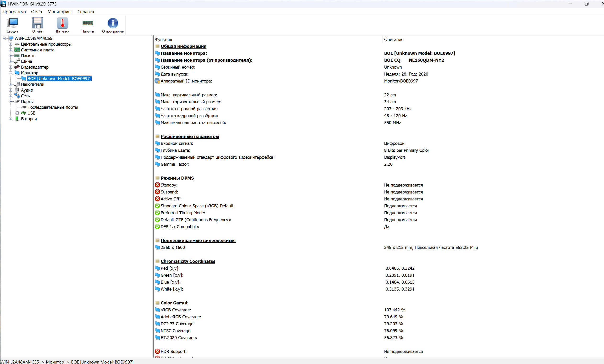Screen dimensions: 604x364
Task: Open the Программа menu
Action: (x=14, y=12)
